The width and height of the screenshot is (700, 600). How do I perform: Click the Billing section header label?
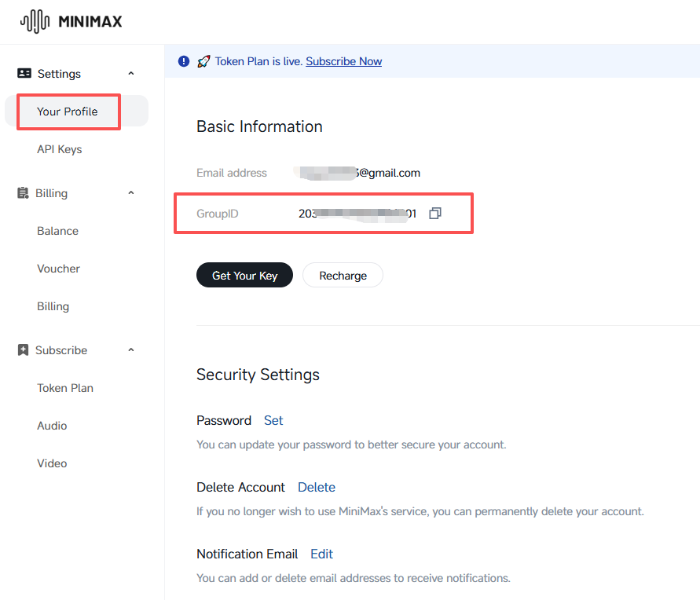tap(51, 193)
